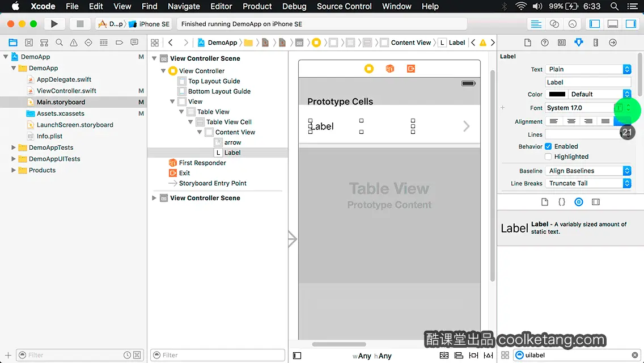Set label alignment to center

[571, 121]
